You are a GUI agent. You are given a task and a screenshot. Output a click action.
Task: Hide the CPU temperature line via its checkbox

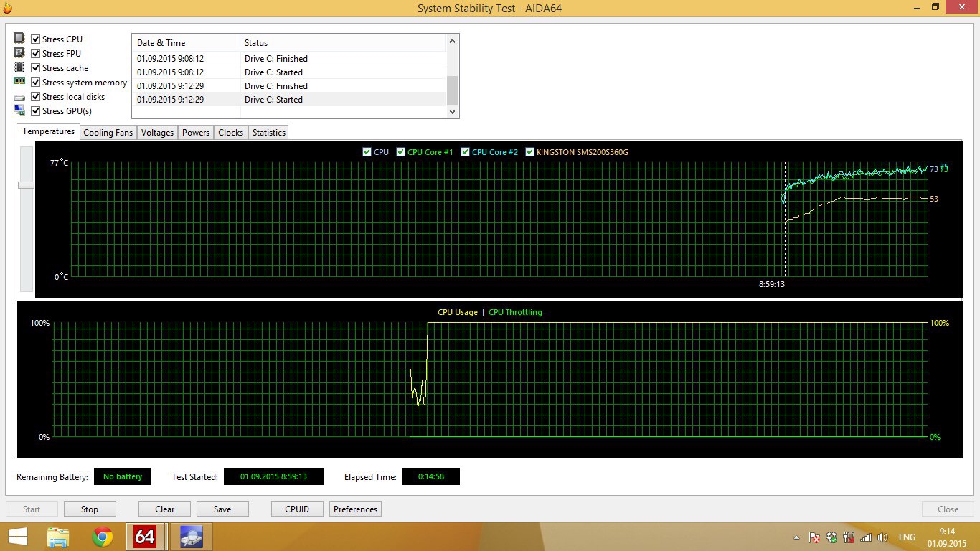pos(367,151)
